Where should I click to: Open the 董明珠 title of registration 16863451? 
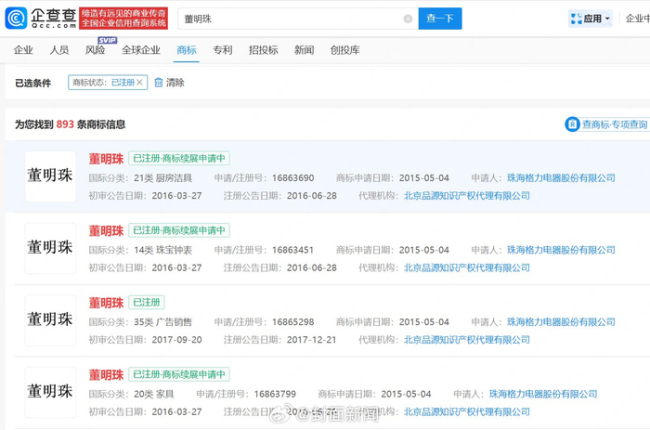click(106, 231)
